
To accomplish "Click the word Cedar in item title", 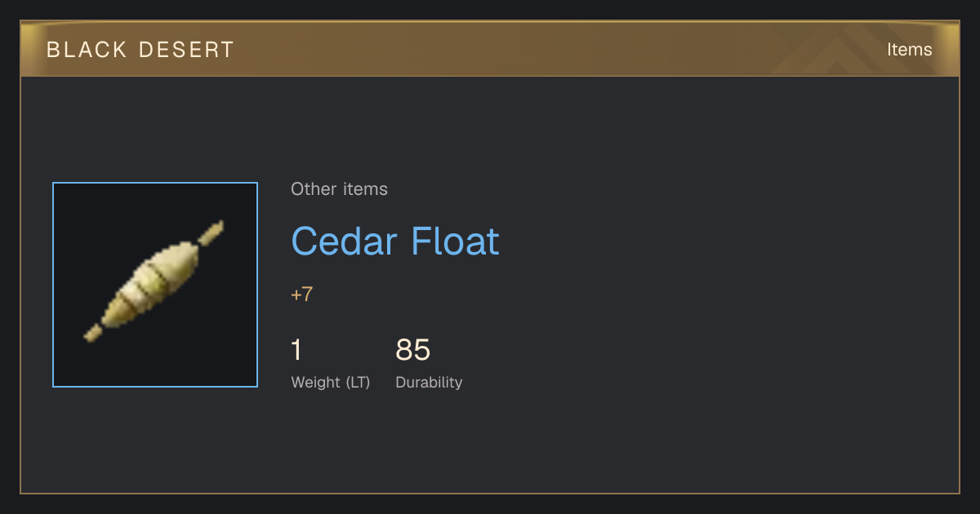I will pos(346,241).
